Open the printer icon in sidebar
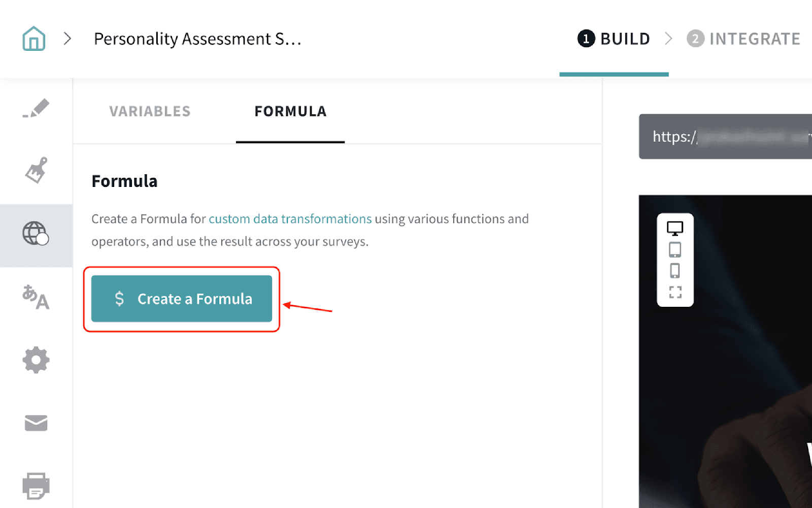The width and height of the screenshot is (812, 508). pos(36,485)
